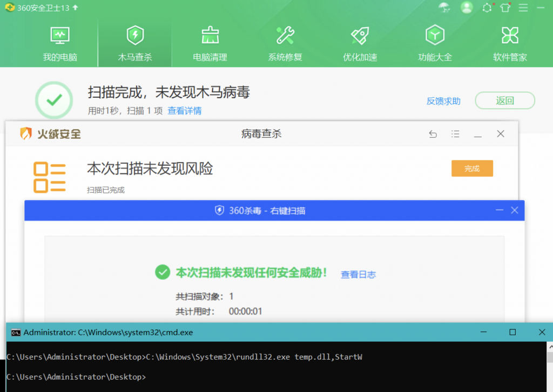Click the back arrow in 火绒安全 window
The width and height of the screenshot is (553, 392).
433,134
